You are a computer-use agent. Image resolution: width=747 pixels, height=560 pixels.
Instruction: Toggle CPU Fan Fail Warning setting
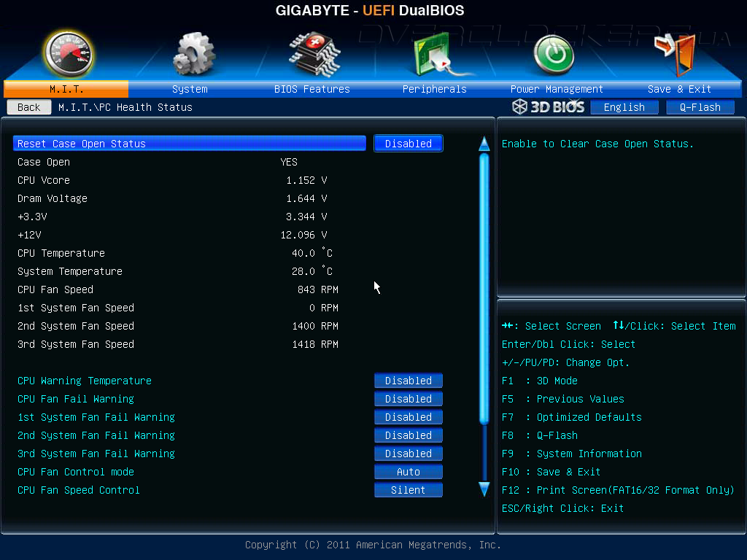point(409,399)
